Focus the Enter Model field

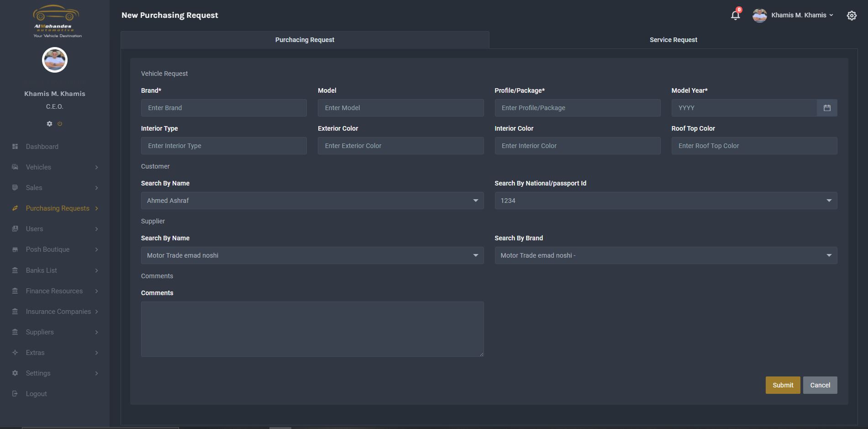click(400, 108)
